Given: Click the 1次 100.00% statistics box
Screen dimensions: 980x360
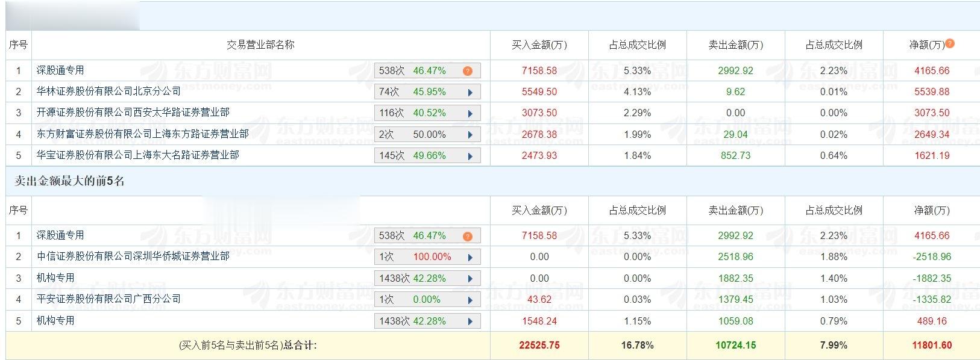Looking at the screenshot, I should pyautogui.click(x=427, y=257).
